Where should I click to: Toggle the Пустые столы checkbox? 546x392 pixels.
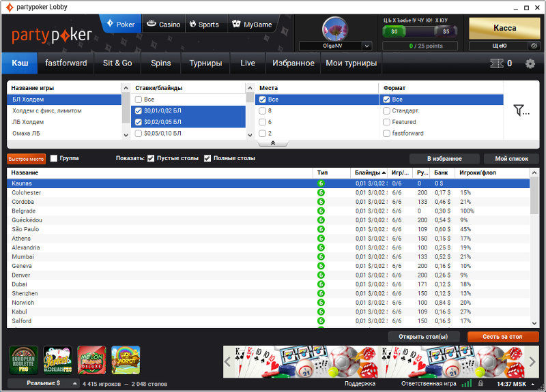[151, 158]
